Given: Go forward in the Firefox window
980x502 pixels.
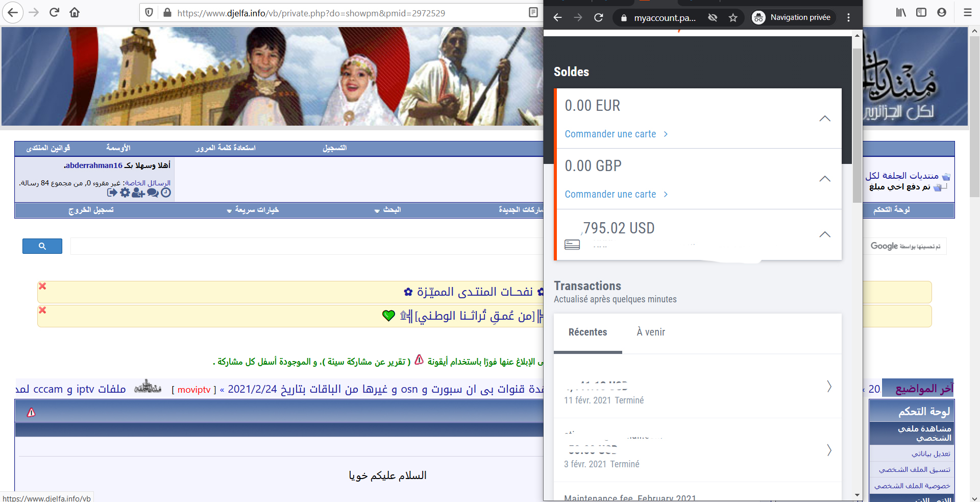Looking at the screenshot, I should (x=34, y=13).
